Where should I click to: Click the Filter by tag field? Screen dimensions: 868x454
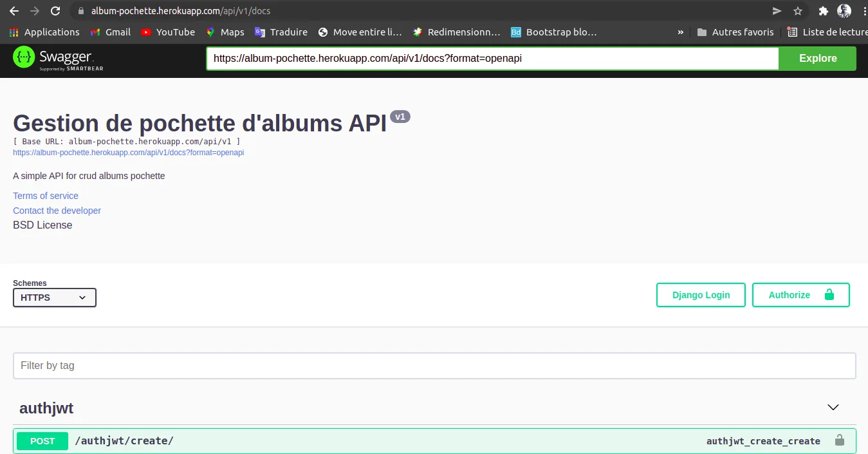click(x=434, y=366)
